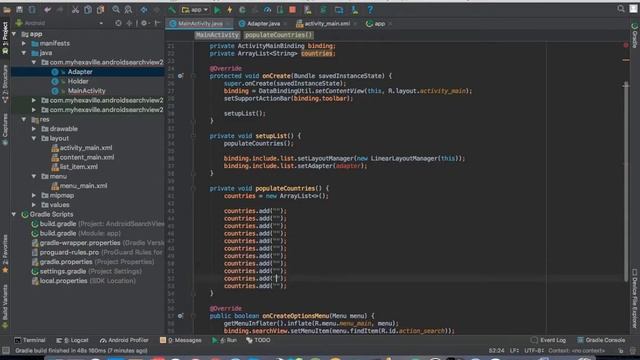This screenshot has height=360, width=640.
Task: Switch to the app editor tab
Action: coord(379,24)
